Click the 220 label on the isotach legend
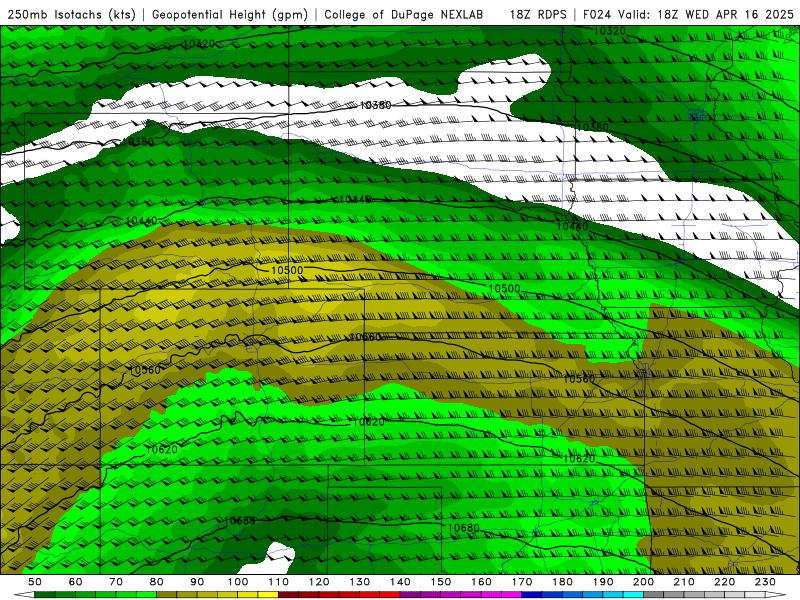 724,582
